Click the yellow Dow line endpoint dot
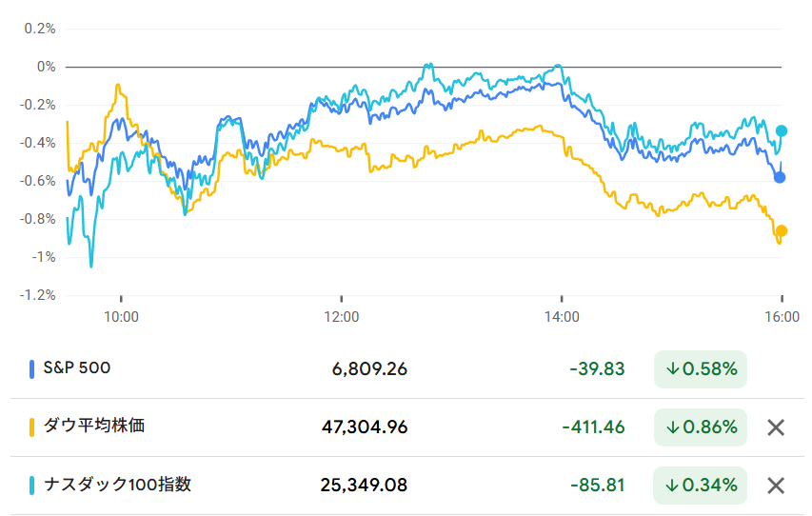The height and width of the screenshot is (516, 812). [x=782, y=230]
